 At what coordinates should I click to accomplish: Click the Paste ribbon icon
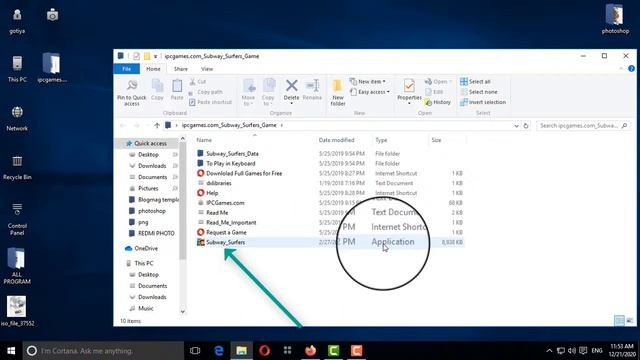(x=177, y=89)
